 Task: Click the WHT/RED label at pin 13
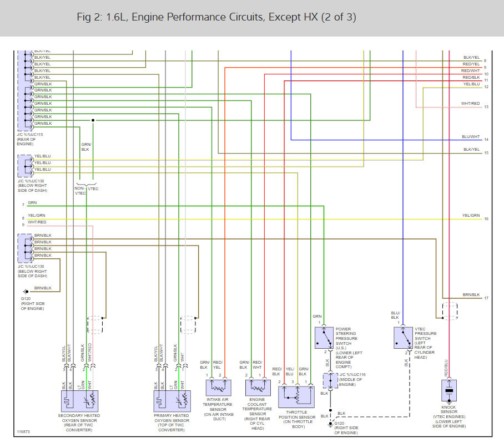470,104
